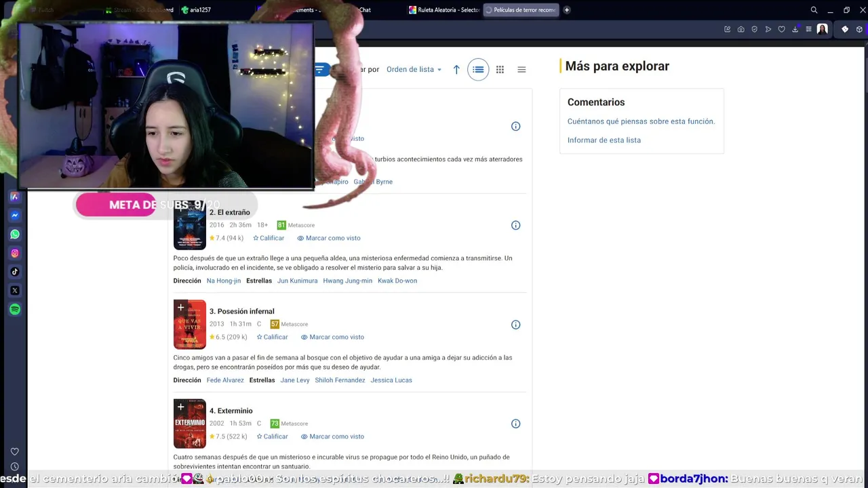Open a new tab with plus button
Screen dimensions: 868x488
(x=567, y=10)
